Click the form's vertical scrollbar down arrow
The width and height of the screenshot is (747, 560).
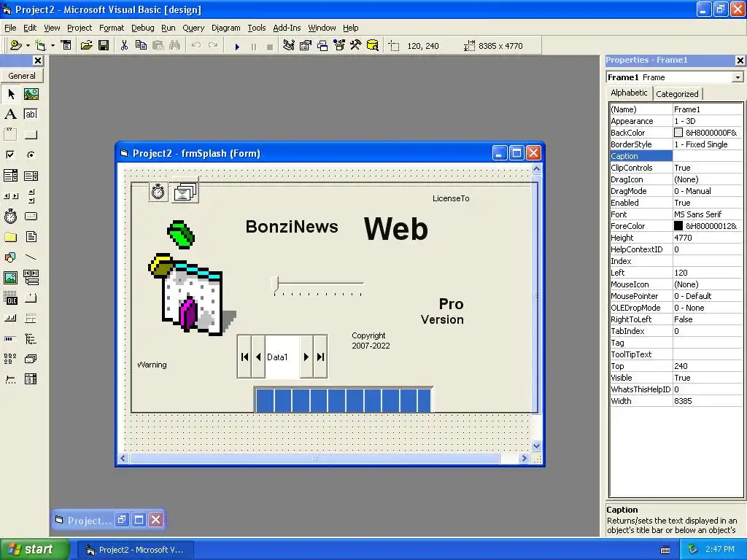(x=536, y=446)
